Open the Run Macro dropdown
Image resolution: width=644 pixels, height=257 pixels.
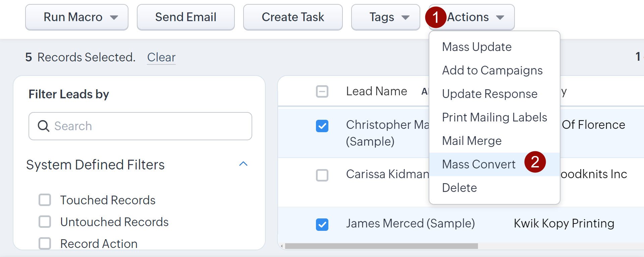tap(77, 17)
